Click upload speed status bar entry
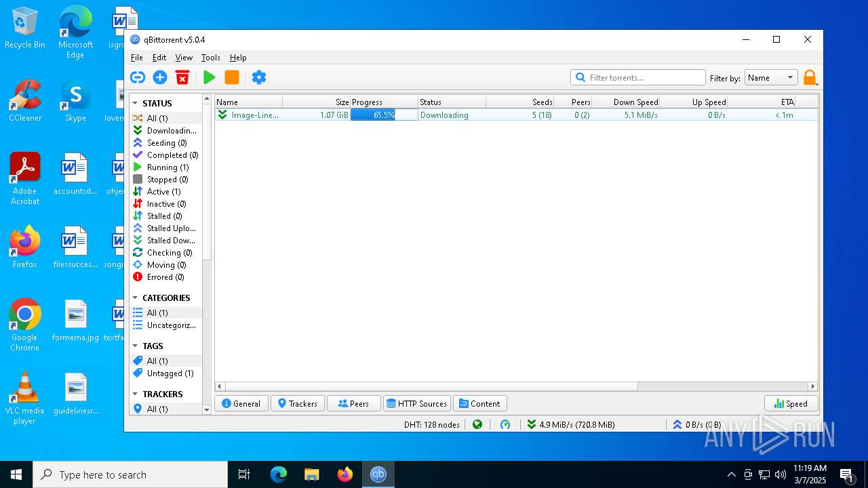 (696, 424)
